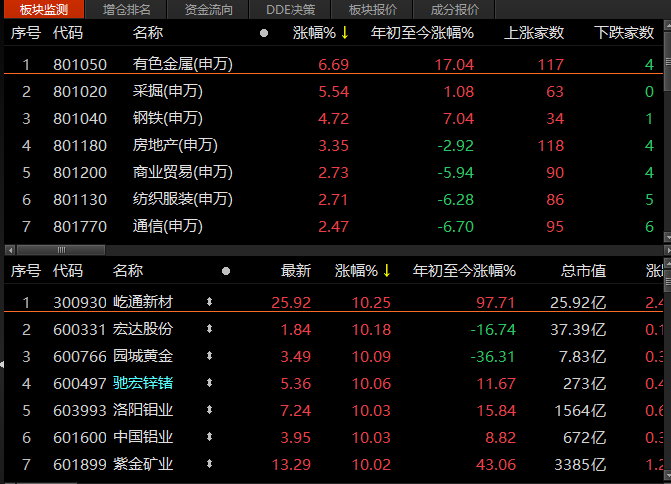Click the horizontal scrollbar thumb

[x=61, y=250]
